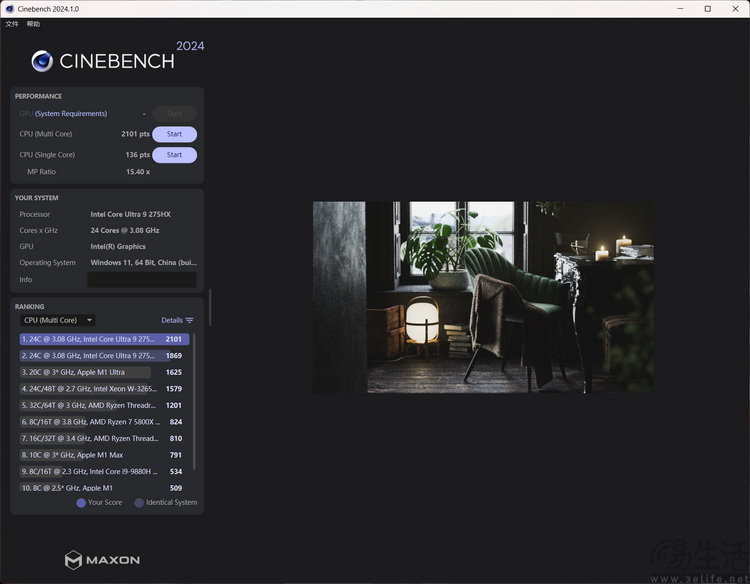Click the Cinebench logo sphere icon
Screen dimensions: 750x584
coord(42,61)
